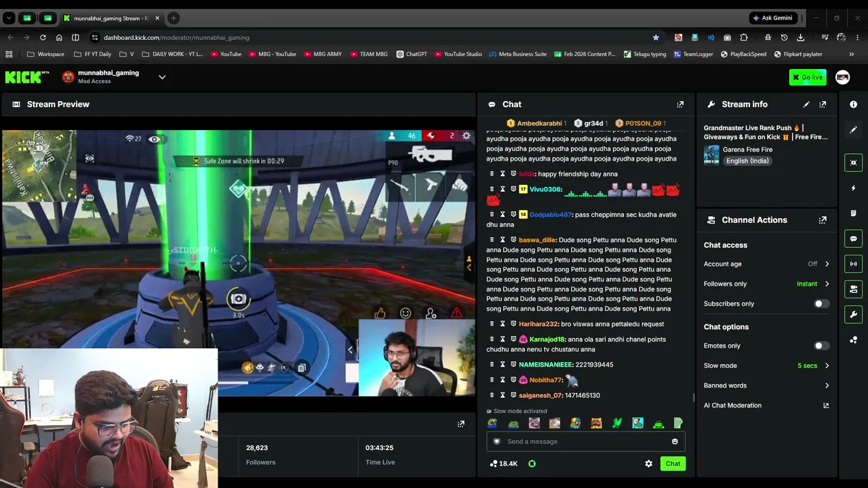Toggle Emotes only chat switch
Image resolution: width=868 pixels, height=488 pixels.
(821, 346)
